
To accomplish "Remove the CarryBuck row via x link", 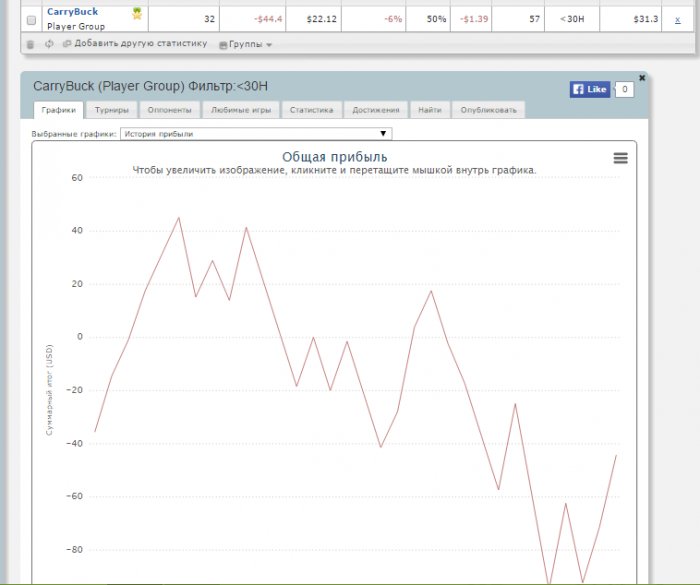I will 678,19.
